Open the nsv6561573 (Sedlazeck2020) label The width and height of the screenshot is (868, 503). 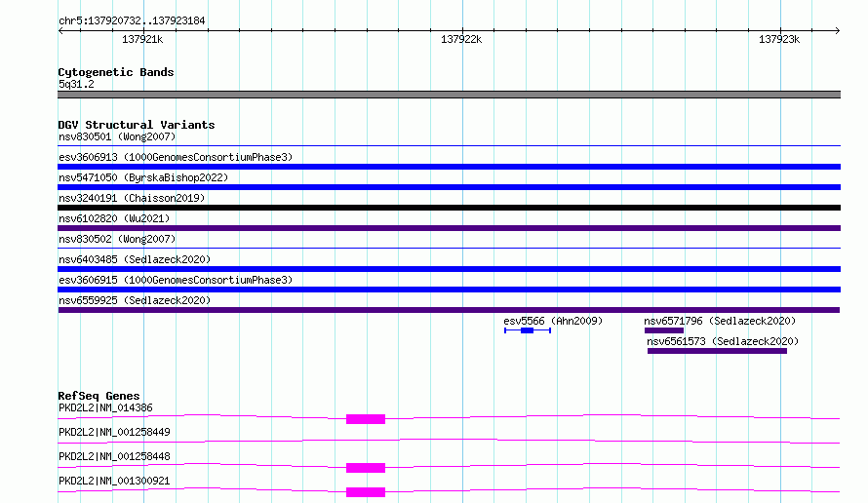pyautogui.click(x=723, y=341)
